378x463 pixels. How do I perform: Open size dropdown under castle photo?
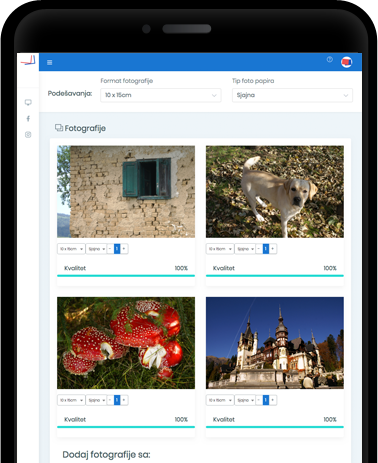(220, 400)
